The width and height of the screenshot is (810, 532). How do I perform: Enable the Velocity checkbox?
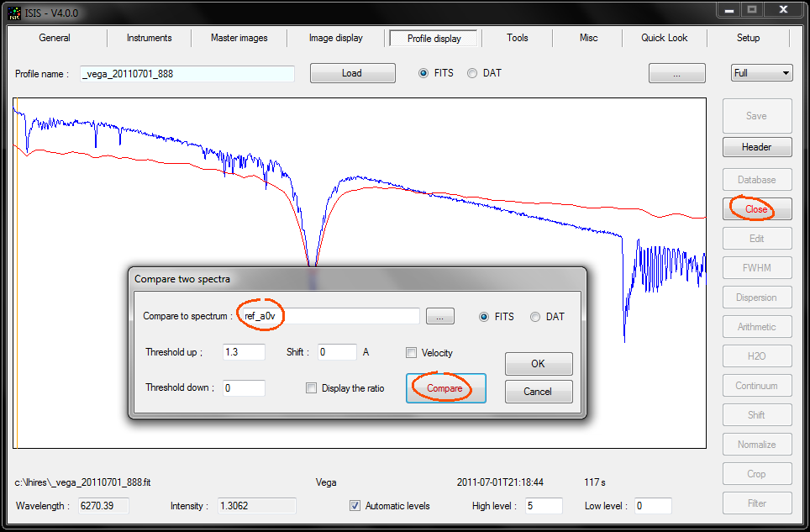point(412,353)
